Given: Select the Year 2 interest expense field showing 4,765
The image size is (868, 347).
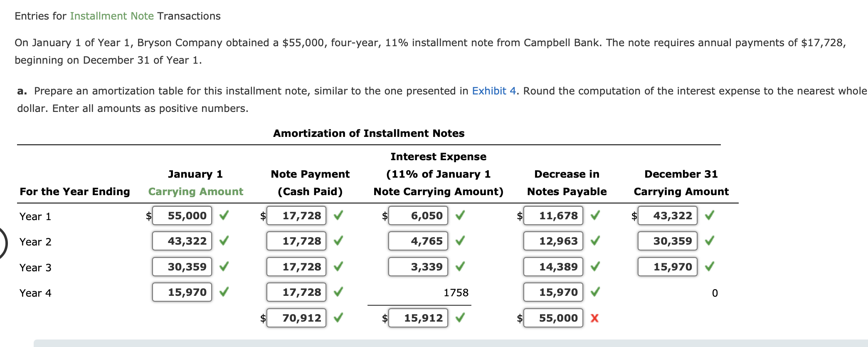Looking at the screenshot, I should [417, 241].
